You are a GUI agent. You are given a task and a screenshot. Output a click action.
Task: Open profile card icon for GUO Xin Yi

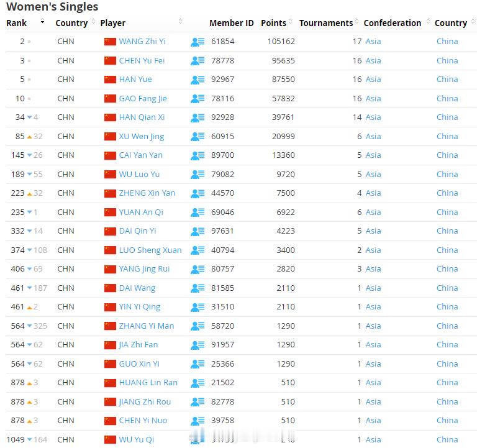point(198,363)
